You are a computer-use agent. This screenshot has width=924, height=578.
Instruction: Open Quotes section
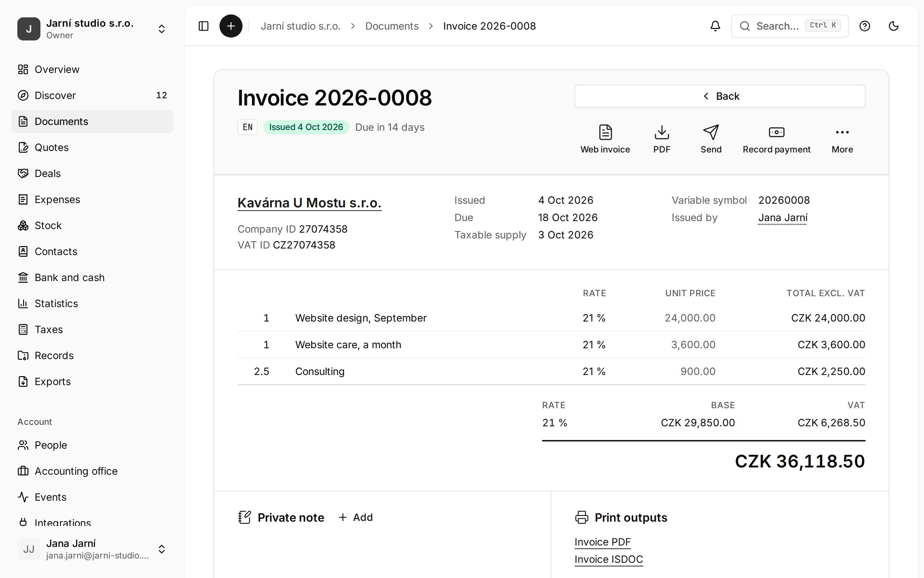[x=92, y=147]
